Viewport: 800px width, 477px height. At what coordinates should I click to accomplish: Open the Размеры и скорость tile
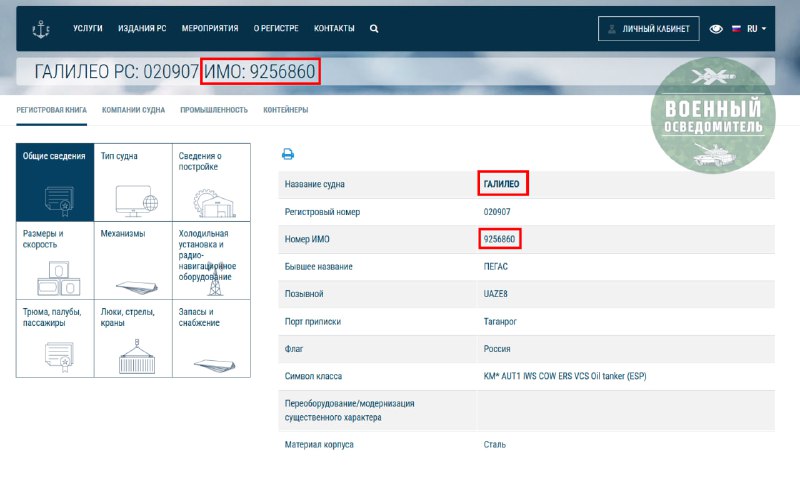tap(55, 260)
